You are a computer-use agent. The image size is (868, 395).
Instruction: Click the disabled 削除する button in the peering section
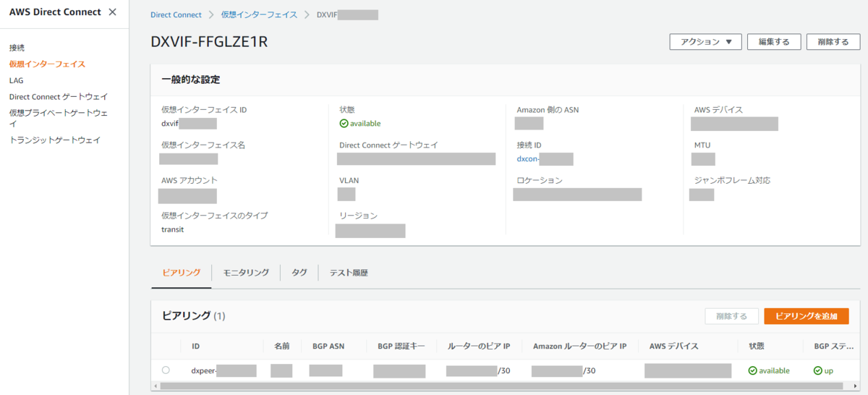tap(732, 316)
